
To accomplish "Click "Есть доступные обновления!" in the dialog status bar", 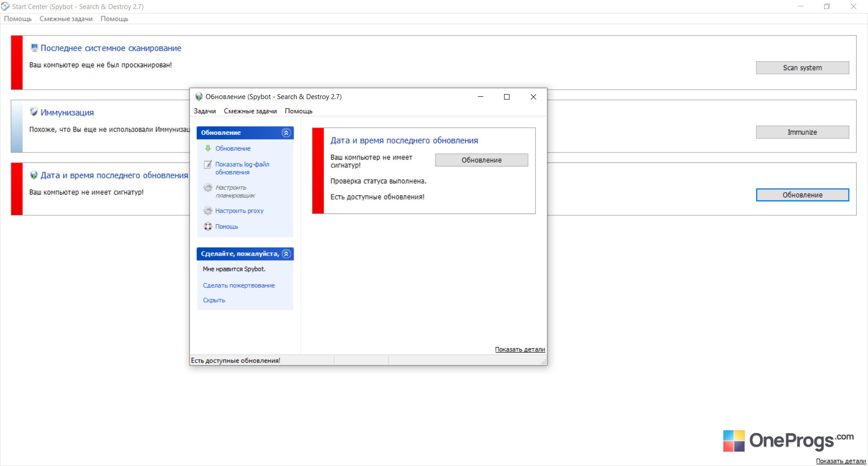I will (236, 361).
